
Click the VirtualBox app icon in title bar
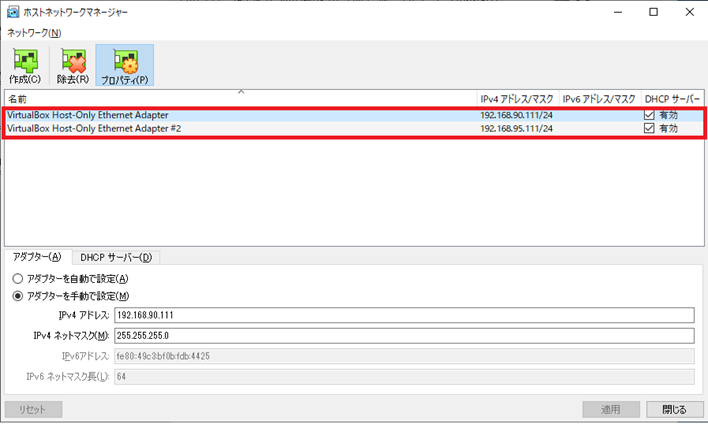pyautogui.click(x=13, y=12)
